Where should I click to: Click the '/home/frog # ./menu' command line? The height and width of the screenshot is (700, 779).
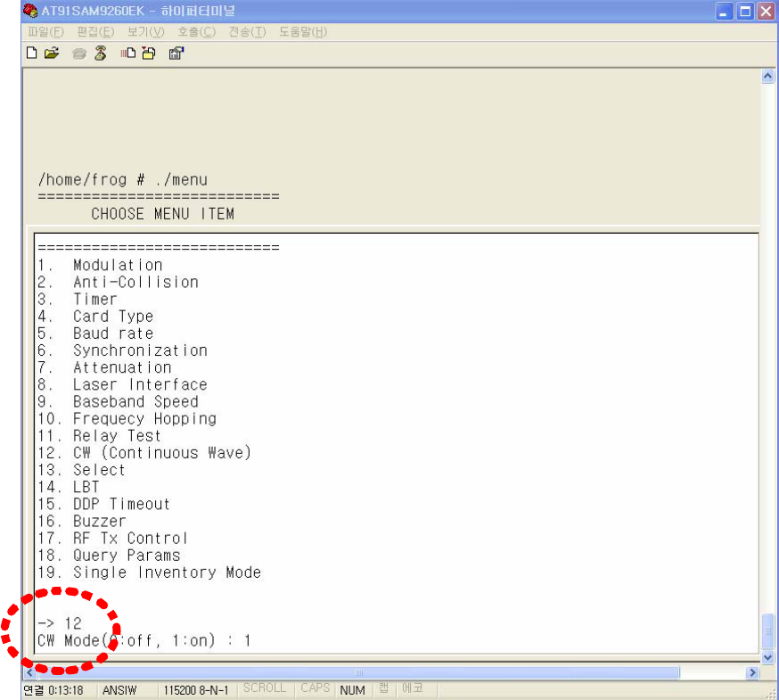123,179
